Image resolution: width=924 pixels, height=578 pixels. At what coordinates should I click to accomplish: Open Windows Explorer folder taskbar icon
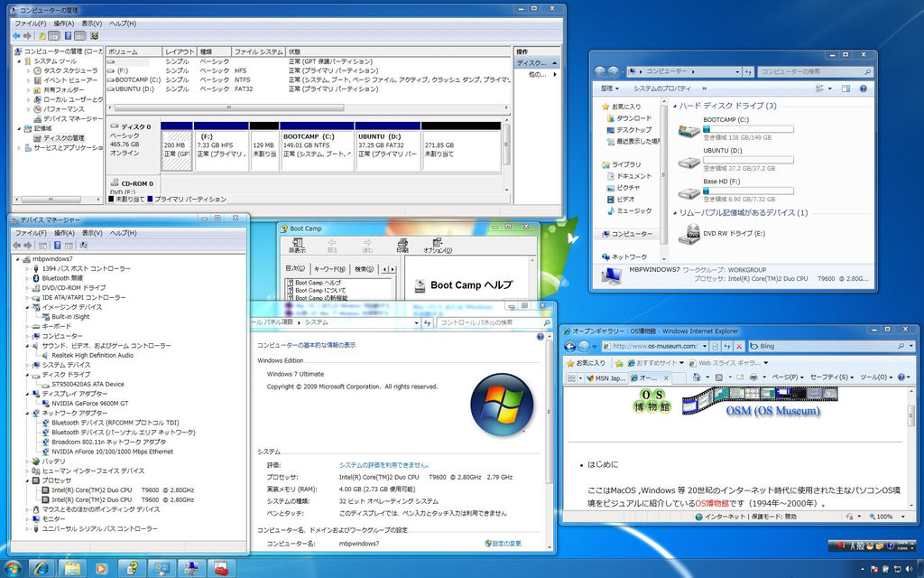(72, 569)
